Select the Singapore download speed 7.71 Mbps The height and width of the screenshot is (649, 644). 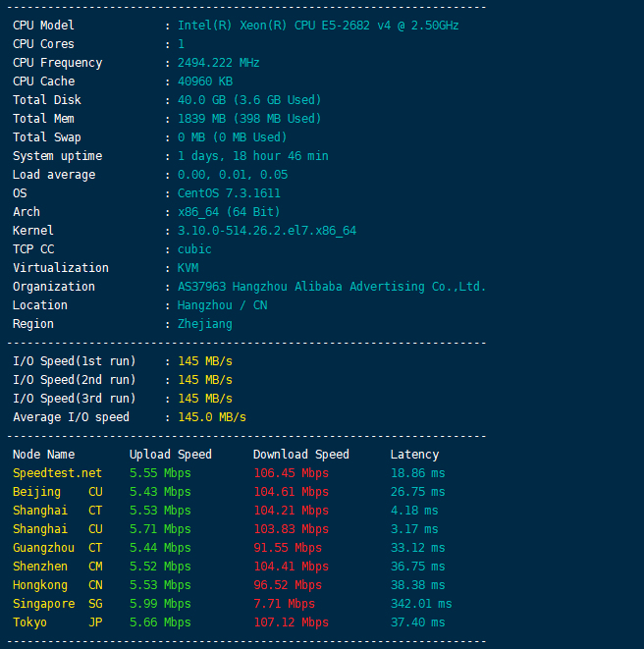284,604
